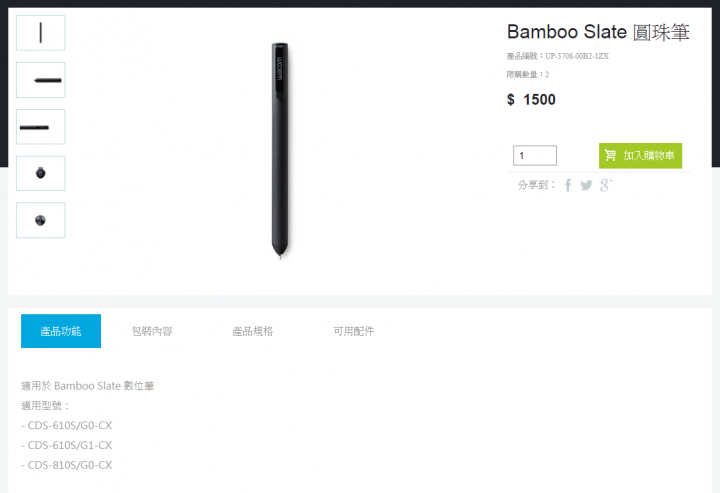Select fourth thumbnail showing pen top
The height and width of the screenshot is (493, 720).
40,174
